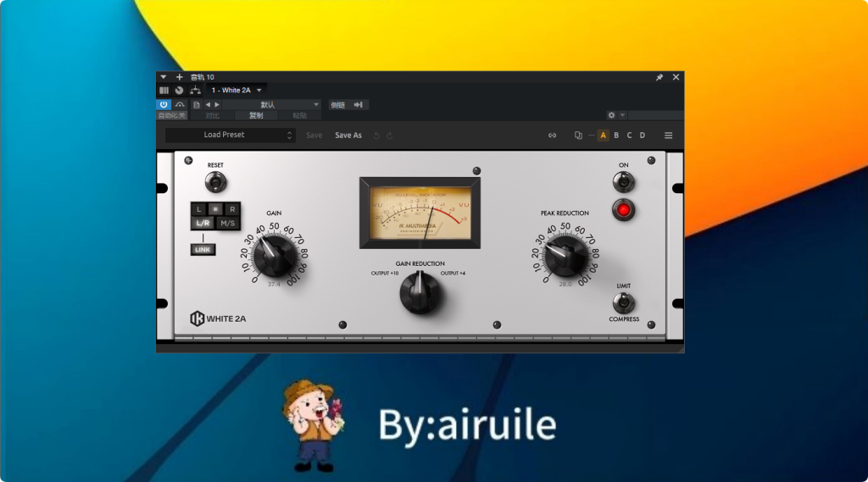Select comparison slot B
The image size is (868, 482).
pyautogui.click(x=616, y=135)
